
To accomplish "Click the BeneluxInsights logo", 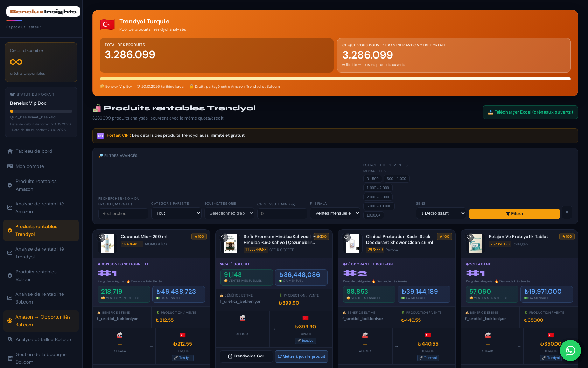I will (x=43, y=12).
